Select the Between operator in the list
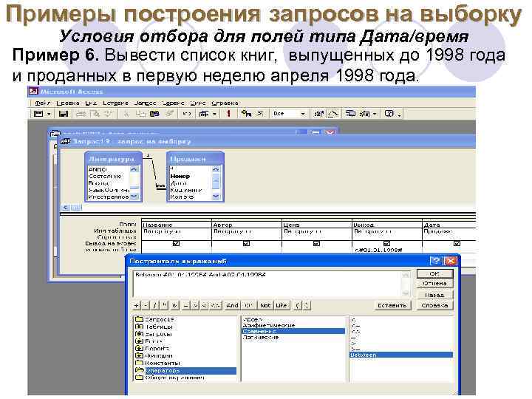 [x=401, y=355]
